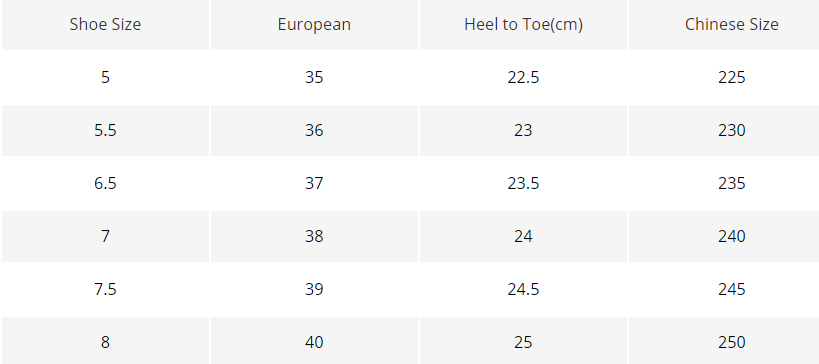Select shoe size 6.5 cell
Viewport: 819px width, 364px height.
click(105, 183)
